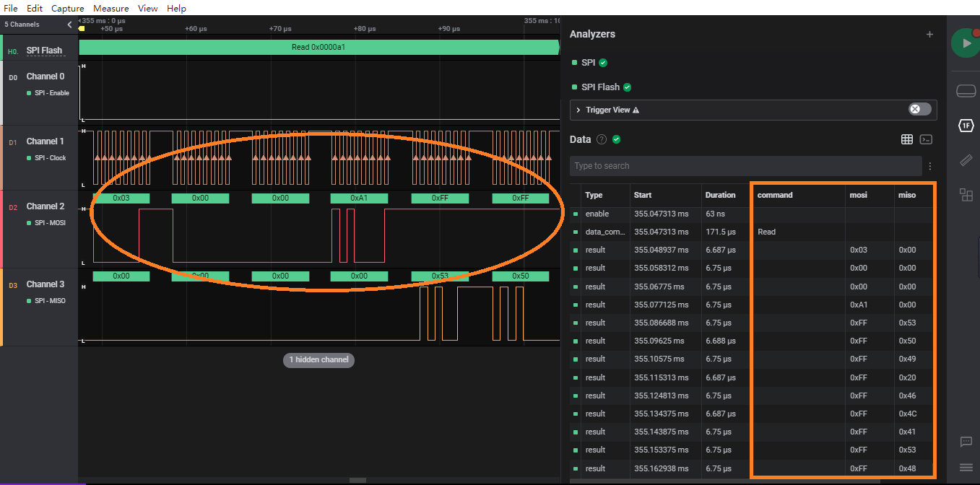
Task: Toggle the Trigger View switch
Action: pos(920,109)
